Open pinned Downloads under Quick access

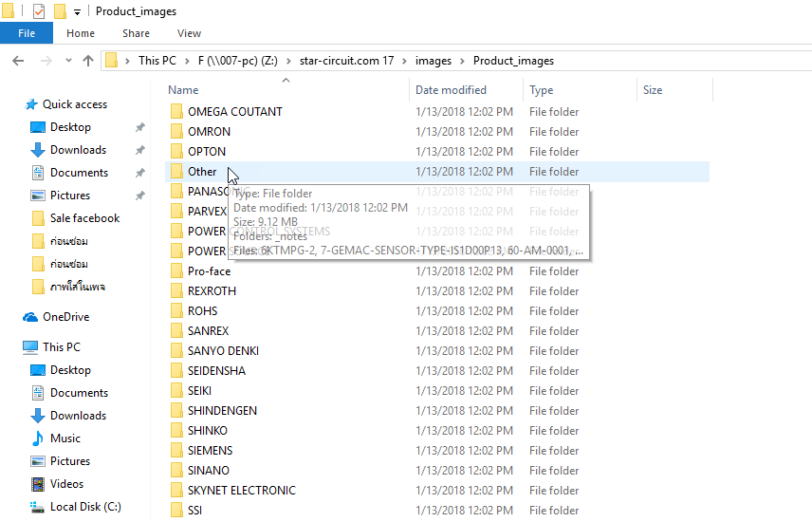[68, 150]
